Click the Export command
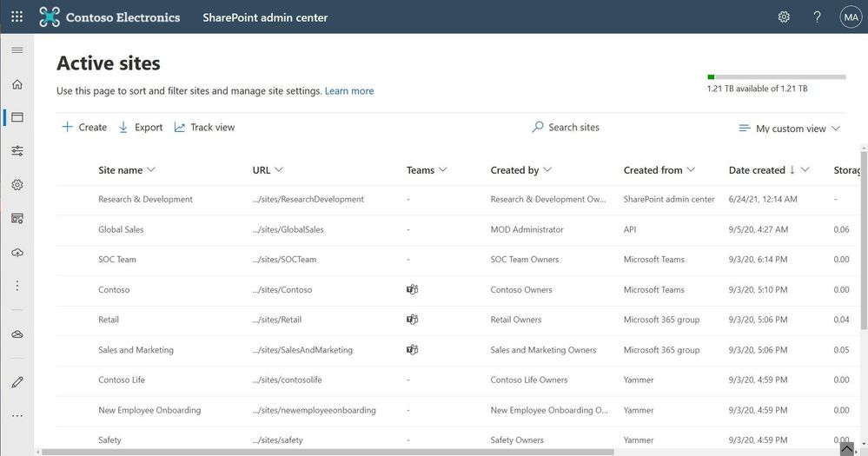The width and height of the screenshot is (868, 456). [x=141, y=127]
